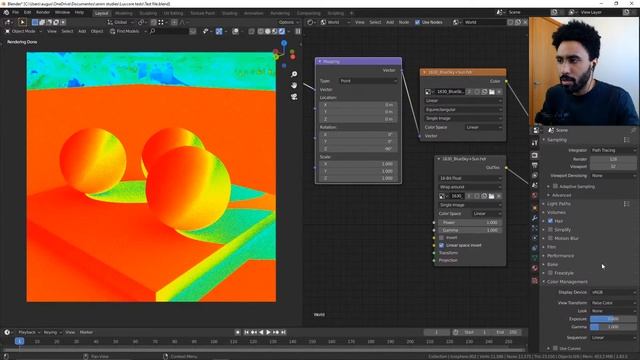Expand the Performance panel

pyautogui.click(x=560, y=256)
